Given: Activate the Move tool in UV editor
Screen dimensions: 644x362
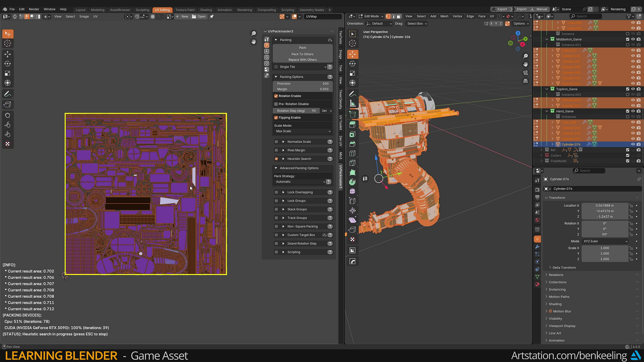Looking at the screenshot, I should (x=8, y=54).
